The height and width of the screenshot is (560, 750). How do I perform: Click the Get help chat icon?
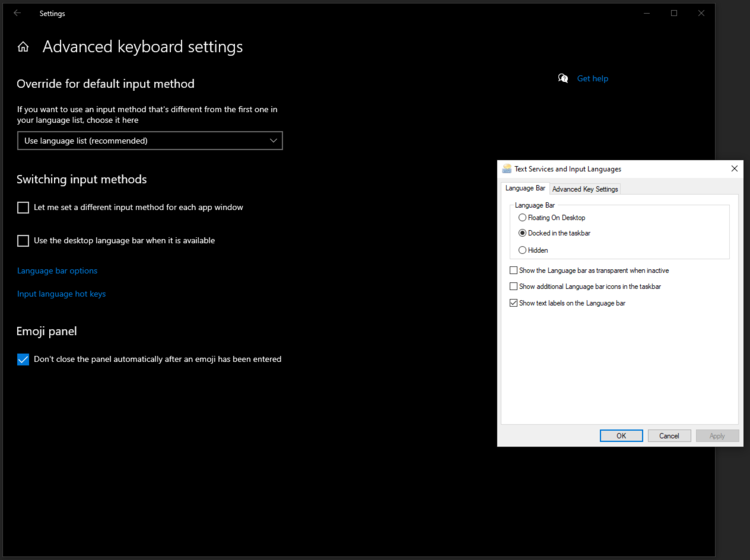(563, 78)
